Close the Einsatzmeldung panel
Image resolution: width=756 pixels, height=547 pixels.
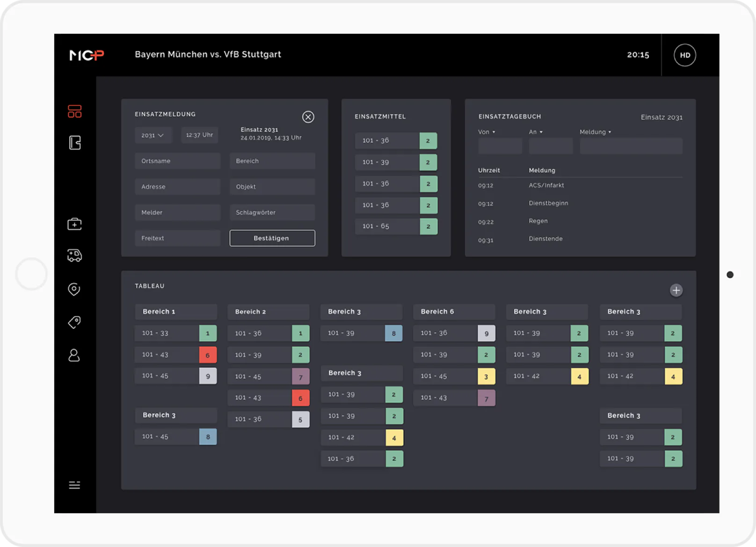(308, 117)
